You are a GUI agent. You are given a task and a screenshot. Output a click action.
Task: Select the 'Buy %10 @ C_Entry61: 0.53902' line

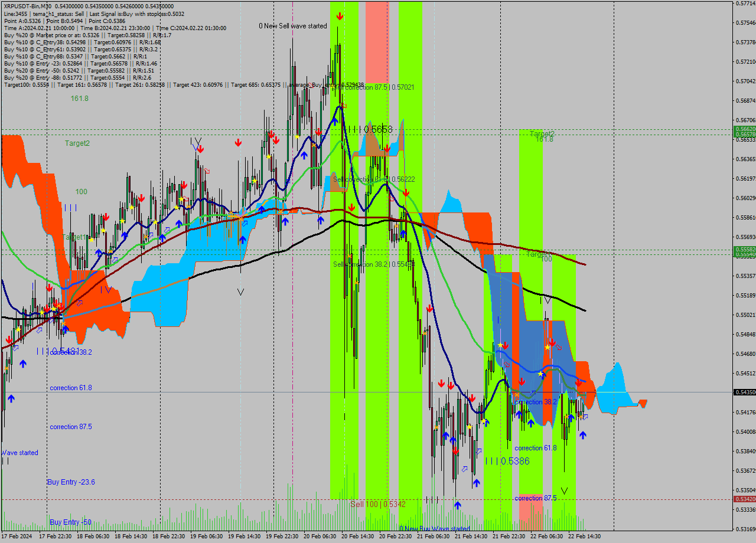point(81,49)
